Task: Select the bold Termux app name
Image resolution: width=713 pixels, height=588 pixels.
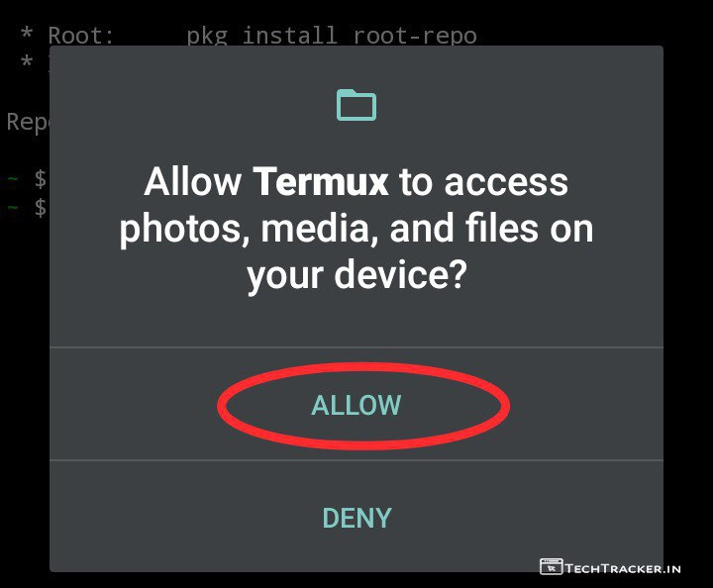Action: pyautogui.click(x=321, y=181)
